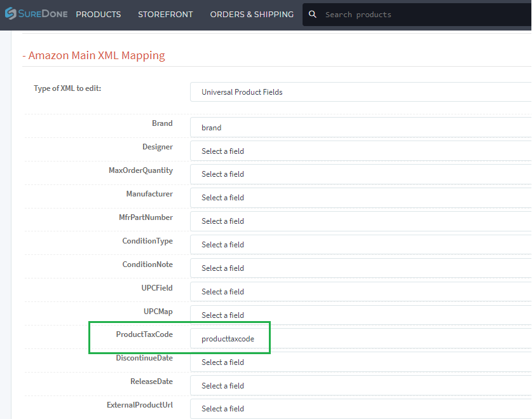The height and width of the screenshot is (419, 532).
Task: Click the search magnifier icon
Action: [313, 14]
